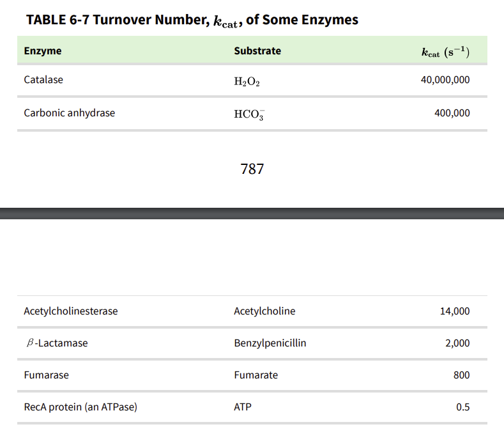Select the 'Enzyme' column header
The width and height of the screenshot is (504, 436).
[43, 51]
